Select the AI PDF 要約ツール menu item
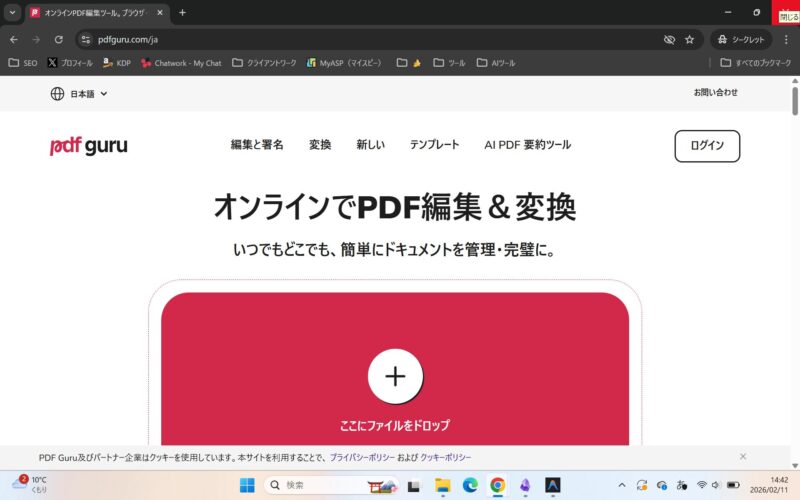 click(527, 145)
